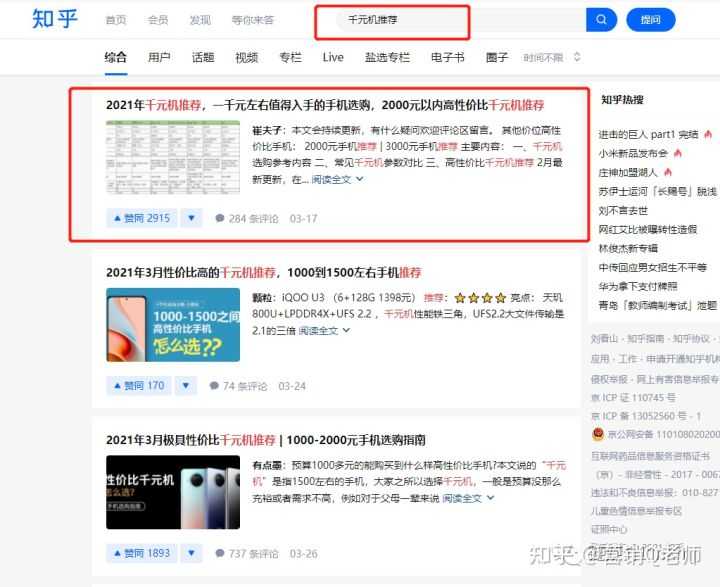
Task: Downvote the answer next to 赞同 2915
Action: coord(191,218)
